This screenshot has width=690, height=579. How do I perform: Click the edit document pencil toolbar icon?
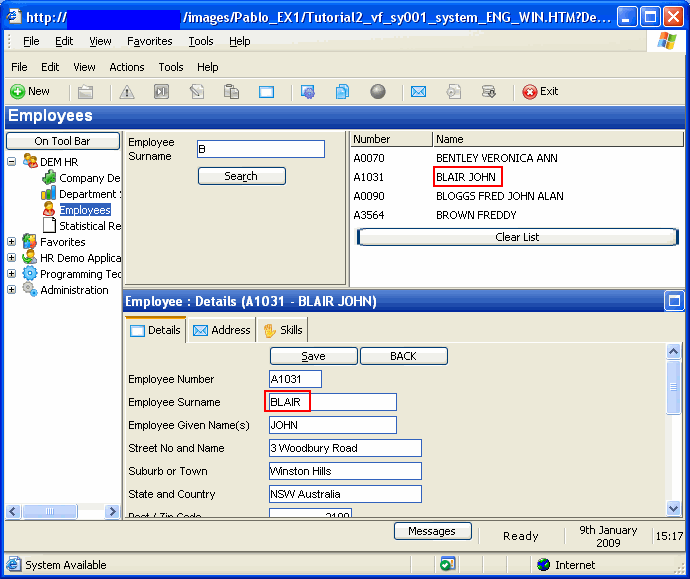[x=197, y=92]
